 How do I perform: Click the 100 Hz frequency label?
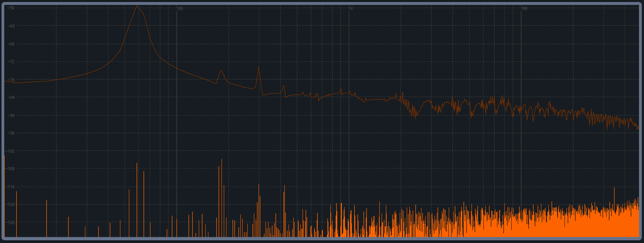coord(180,8)
